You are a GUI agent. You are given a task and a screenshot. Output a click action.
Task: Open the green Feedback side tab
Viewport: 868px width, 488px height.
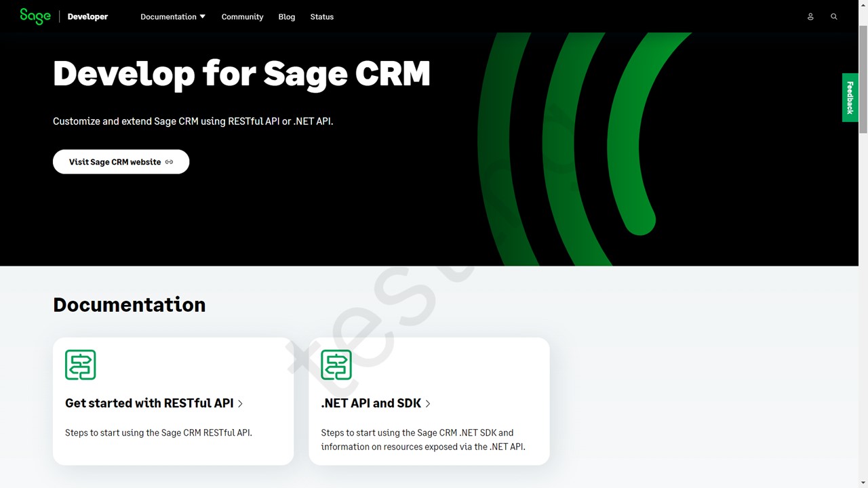click(850, 97)
